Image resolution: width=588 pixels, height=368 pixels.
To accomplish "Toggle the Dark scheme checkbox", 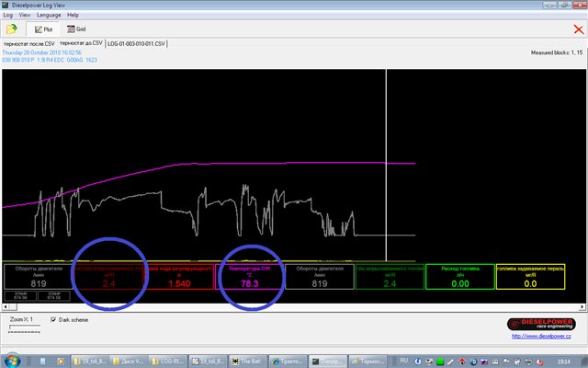I will [x=53, y=318].
